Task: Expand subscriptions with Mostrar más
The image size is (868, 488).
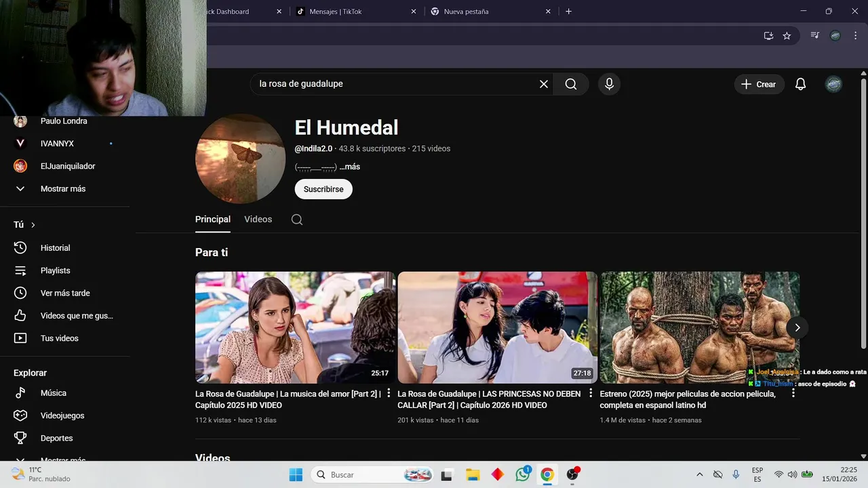Action: coord(64,188)
